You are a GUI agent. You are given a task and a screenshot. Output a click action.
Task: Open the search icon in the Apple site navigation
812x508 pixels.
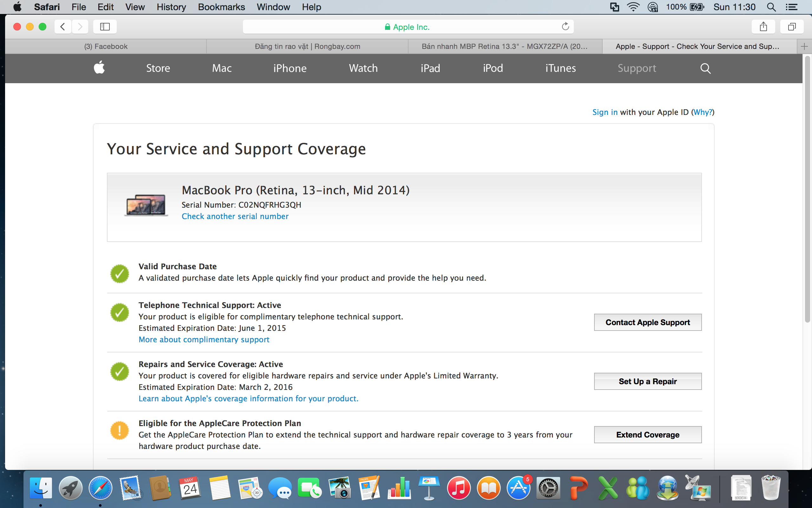coord(705,68)
